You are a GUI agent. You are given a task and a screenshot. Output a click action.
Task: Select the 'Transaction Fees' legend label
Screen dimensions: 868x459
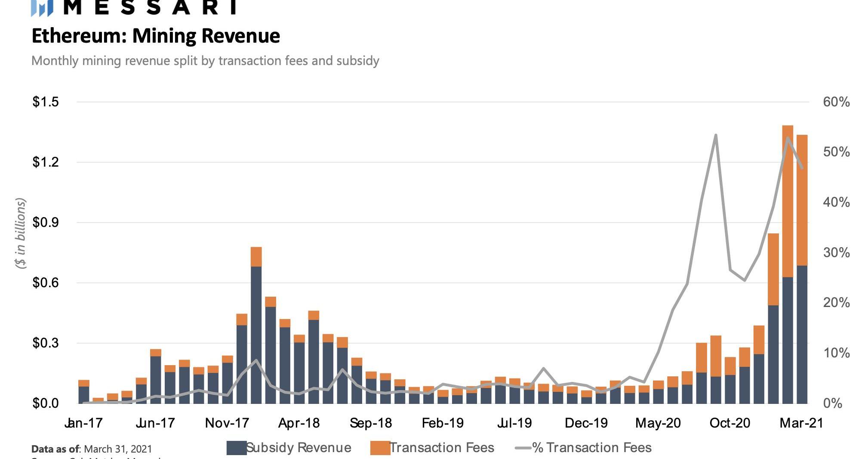point(442,448)
